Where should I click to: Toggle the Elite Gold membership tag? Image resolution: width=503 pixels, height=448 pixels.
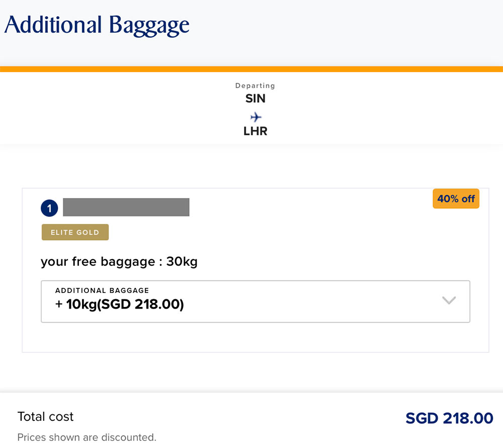[75, 232]
